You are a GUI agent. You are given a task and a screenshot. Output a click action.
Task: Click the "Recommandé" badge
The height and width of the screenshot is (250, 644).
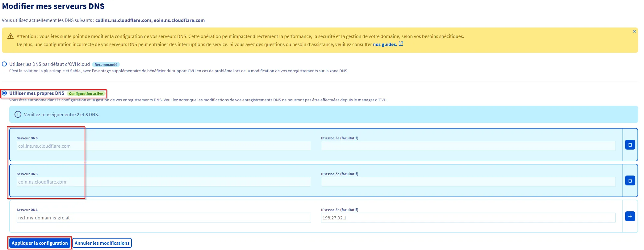coord(106,65)
